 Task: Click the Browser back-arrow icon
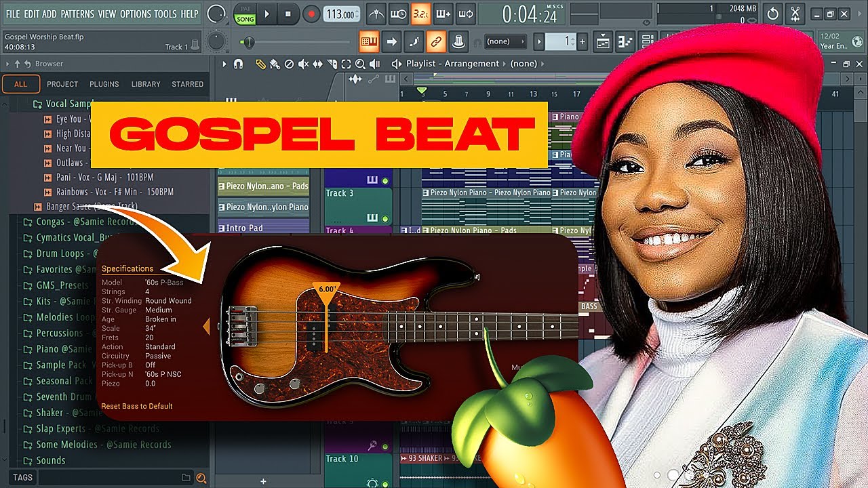pyautogui.click(x=28, y=64)
